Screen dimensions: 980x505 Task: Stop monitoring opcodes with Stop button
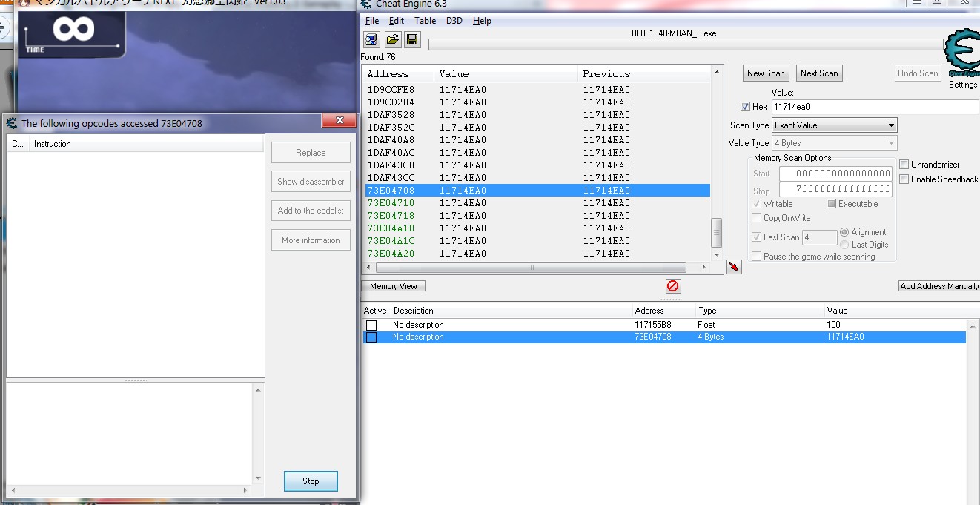(x=311, y=481)
